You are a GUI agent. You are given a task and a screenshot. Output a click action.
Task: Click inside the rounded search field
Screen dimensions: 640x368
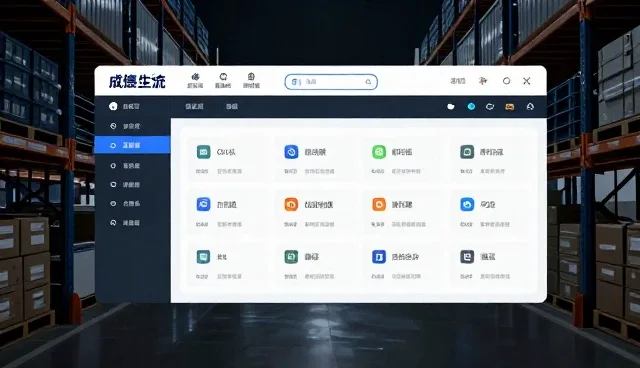331,82
